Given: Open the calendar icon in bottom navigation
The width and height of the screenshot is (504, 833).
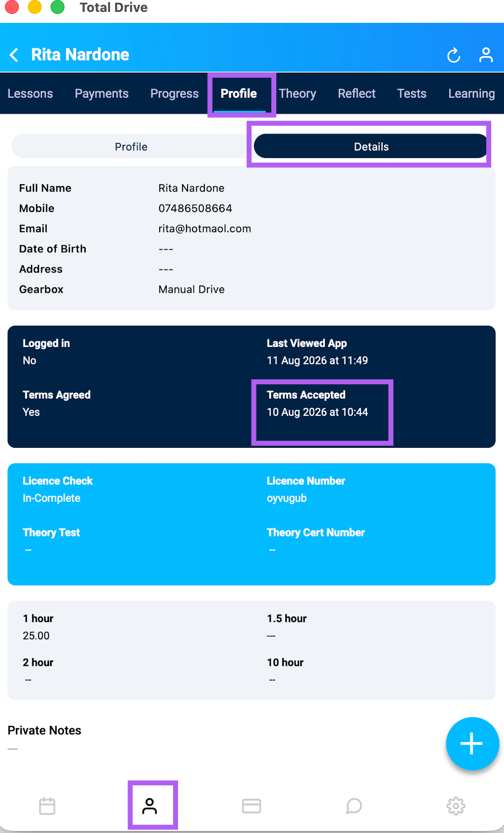Looking at the screenshot, I should (47, 806).
